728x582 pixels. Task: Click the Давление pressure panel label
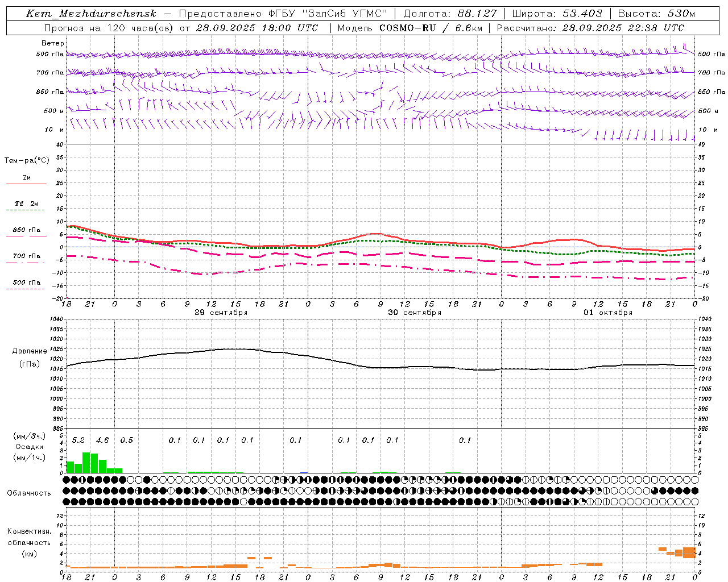tap(30, 351)
